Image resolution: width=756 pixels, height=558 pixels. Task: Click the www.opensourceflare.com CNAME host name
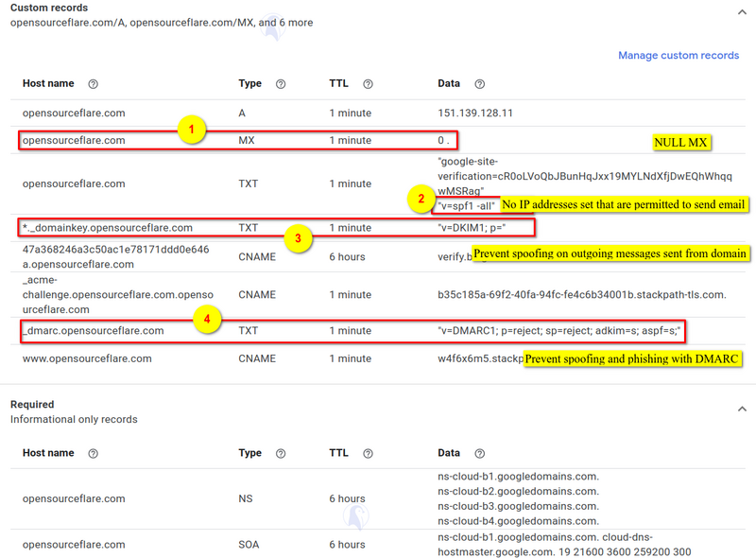[x=87, y=358]
